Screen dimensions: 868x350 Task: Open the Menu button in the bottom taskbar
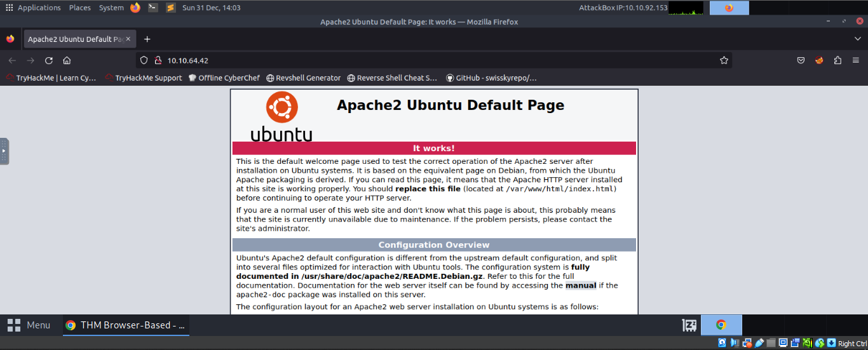(x=29, y=325)
